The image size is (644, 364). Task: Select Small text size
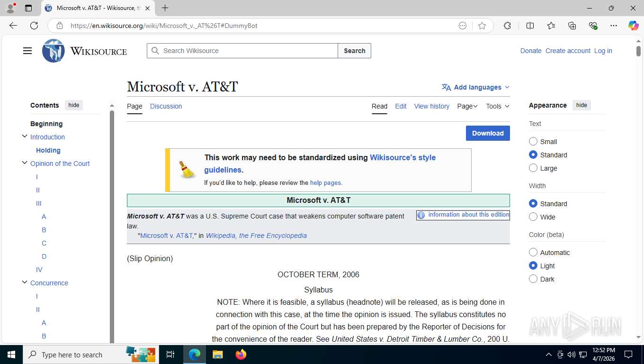click(533, 141)
